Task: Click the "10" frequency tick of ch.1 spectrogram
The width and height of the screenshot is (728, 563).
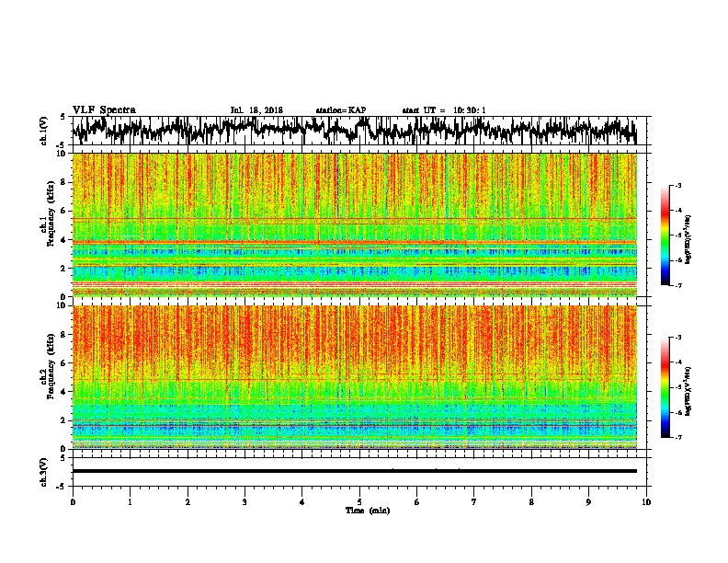Action: tap(63, 154)
